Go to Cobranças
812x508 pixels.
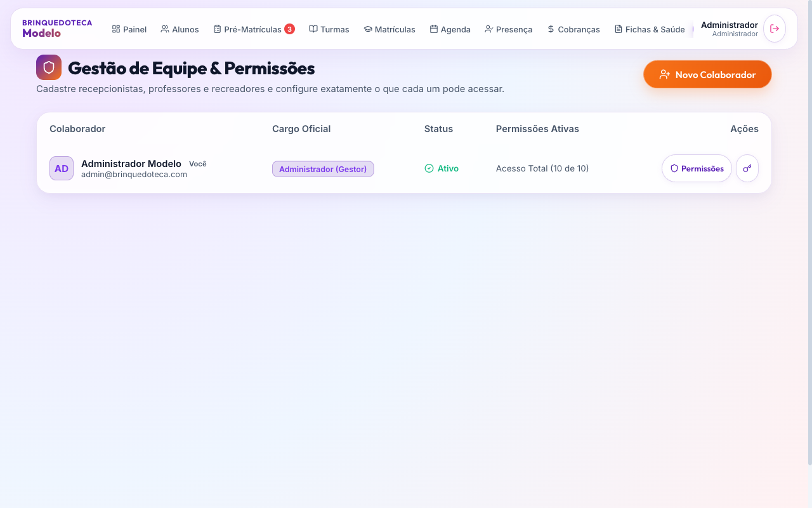(573, 29)
